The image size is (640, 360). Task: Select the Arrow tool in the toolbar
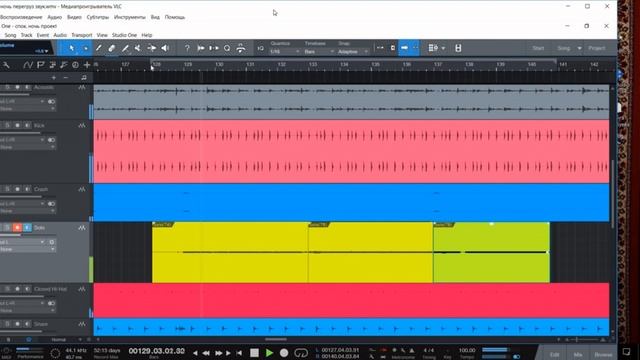pos(71,48)
